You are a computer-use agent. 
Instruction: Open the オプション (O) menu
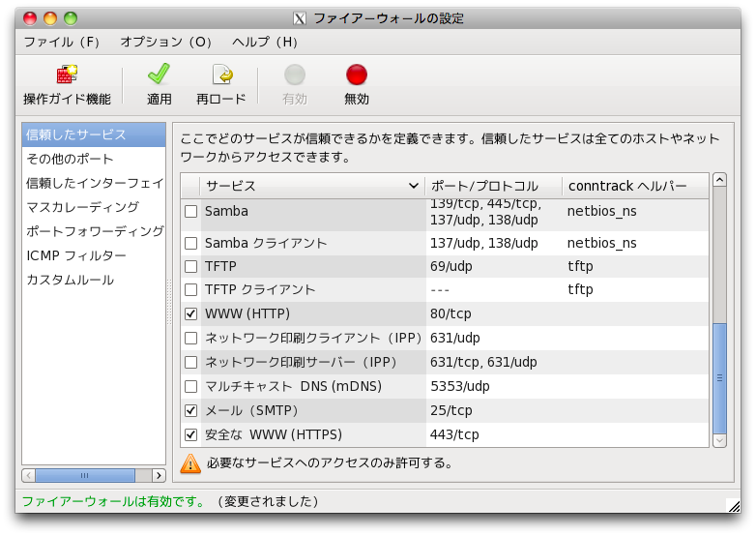[166, 43]
